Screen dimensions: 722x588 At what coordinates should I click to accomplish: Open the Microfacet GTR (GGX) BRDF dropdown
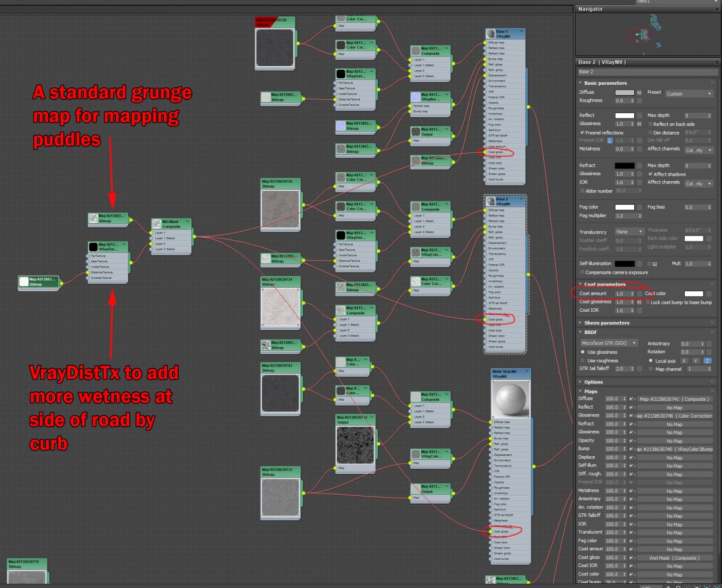click(x=609, y=343)
